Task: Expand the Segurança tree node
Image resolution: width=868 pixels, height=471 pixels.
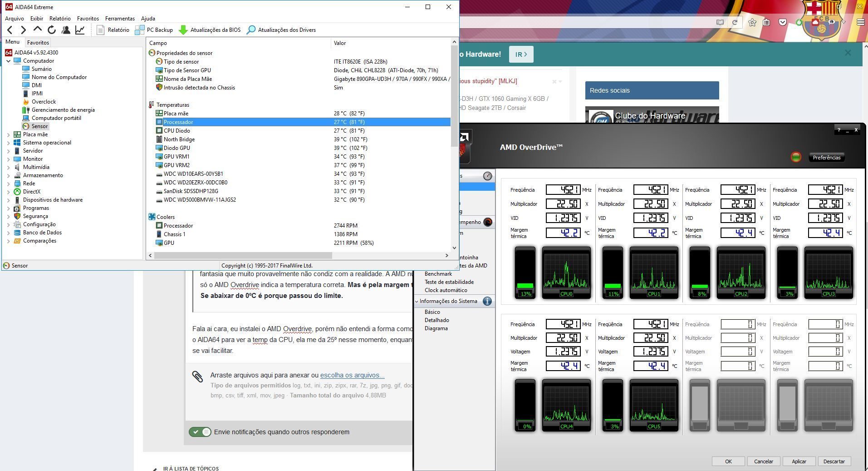Action: 8,216
